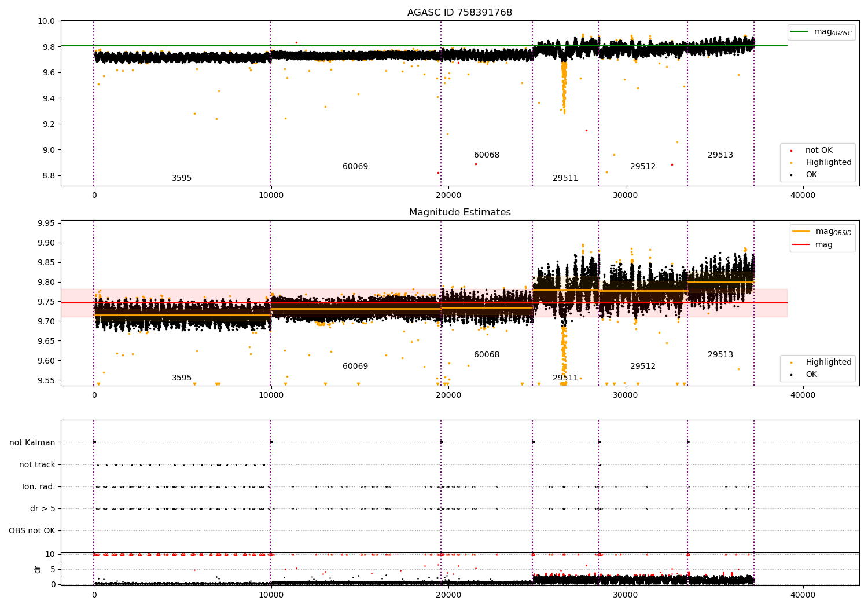Click 'OK' legend entry in Magnitude Estimates plot
Viewport: 868px width, 608px height.
811,374
